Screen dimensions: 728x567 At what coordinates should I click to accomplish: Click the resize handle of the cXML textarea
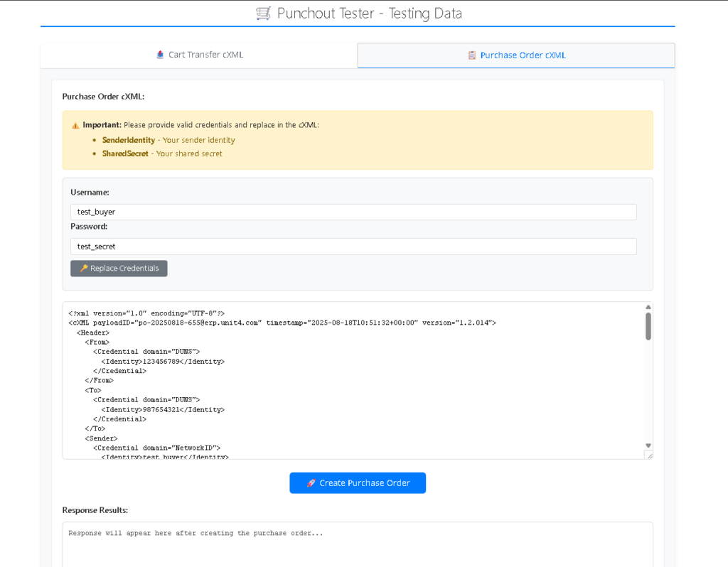[x=648, y=455]
